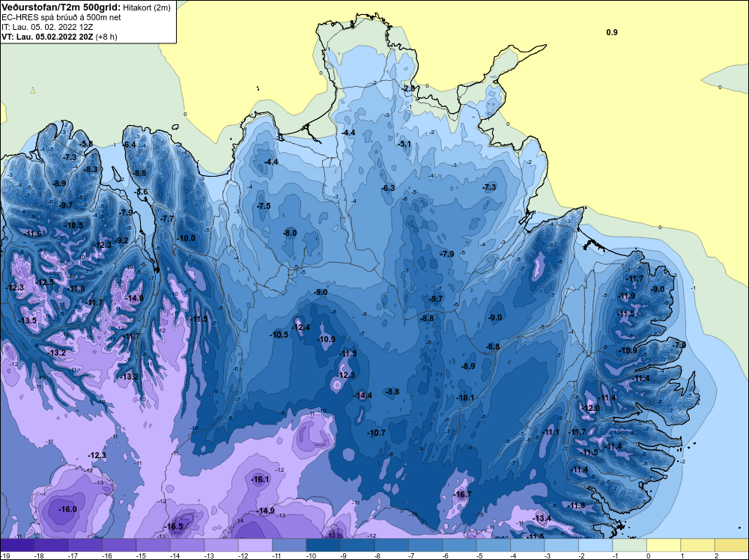Select the 'EC-HRES spá brúuð á 500m net' line

(x=61, y=17)
